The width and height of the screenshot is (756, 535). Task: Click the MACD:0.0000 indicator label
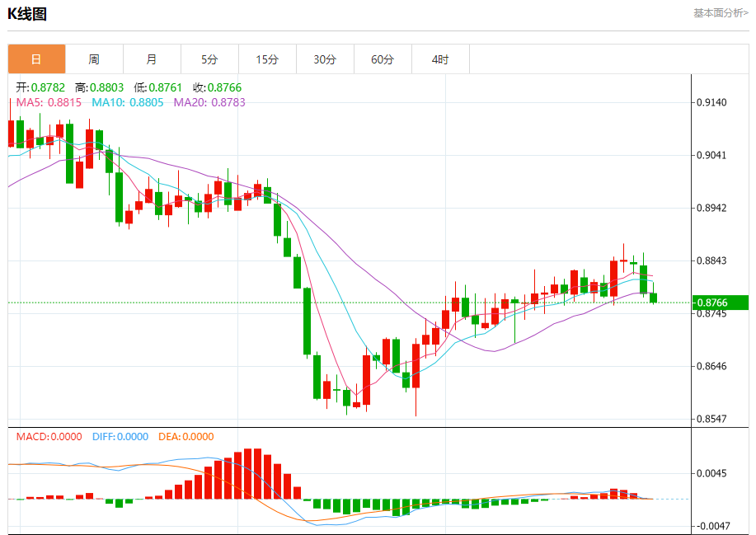(49, 437)
